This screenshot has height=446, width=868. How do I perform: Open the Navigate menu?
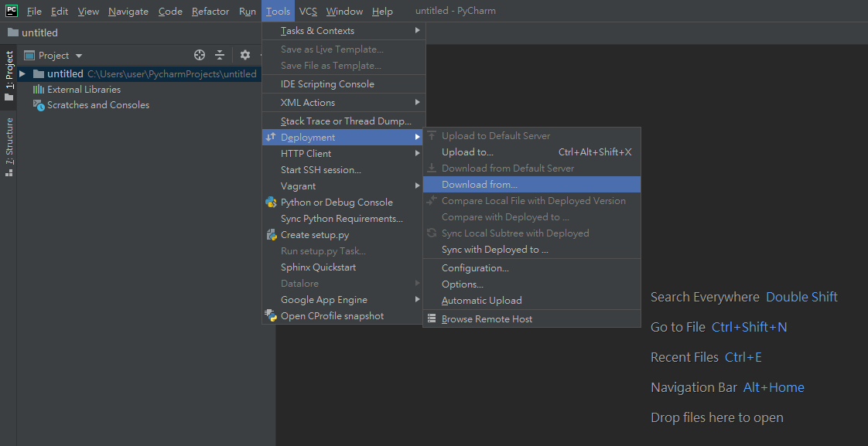[x=128, y=11]
